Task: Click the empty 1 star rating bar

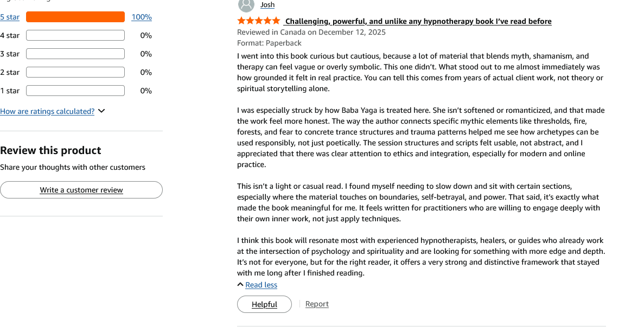Action: pos(75,91)
